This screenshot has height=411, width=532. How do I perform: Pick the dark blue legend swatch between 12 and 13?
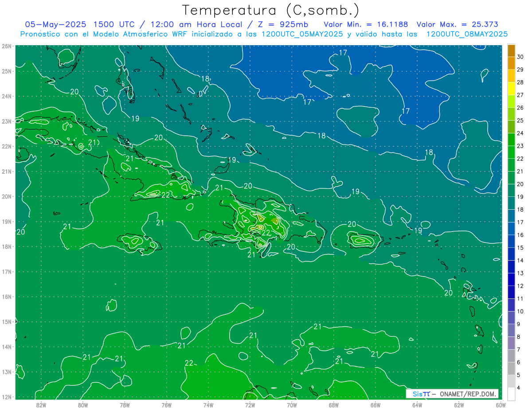[511, 280]
